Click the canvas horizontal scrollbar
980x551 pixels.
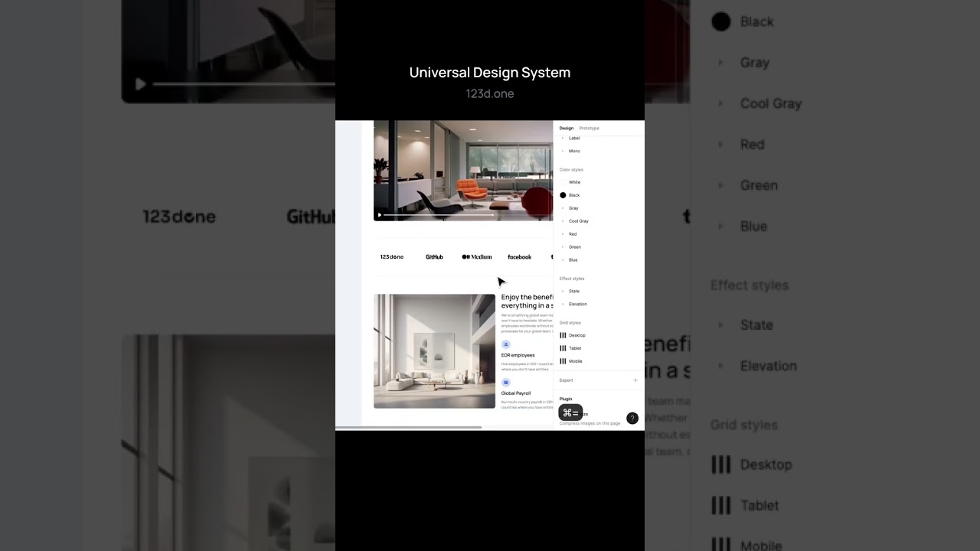409,427
